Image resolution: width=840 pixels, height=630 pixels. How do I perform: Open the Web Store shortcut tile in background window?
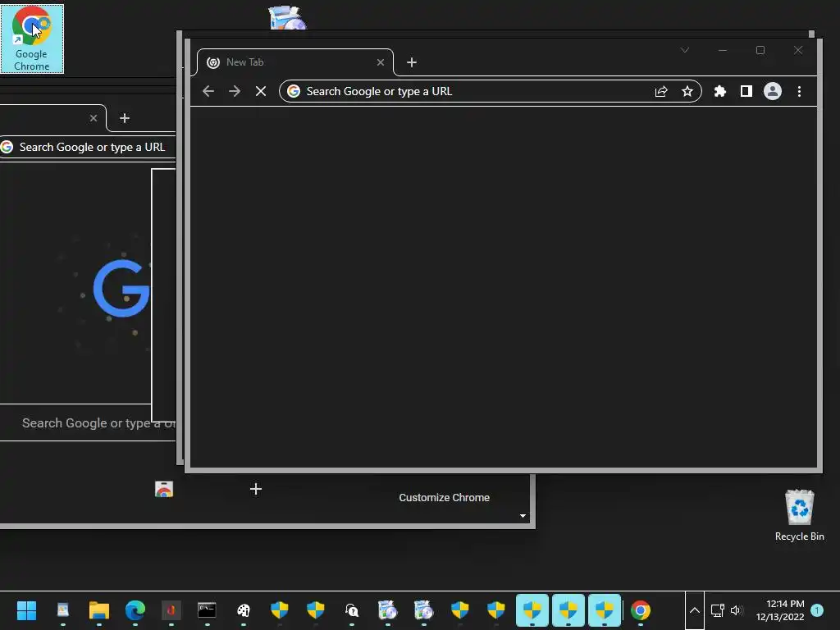[164, 489]
